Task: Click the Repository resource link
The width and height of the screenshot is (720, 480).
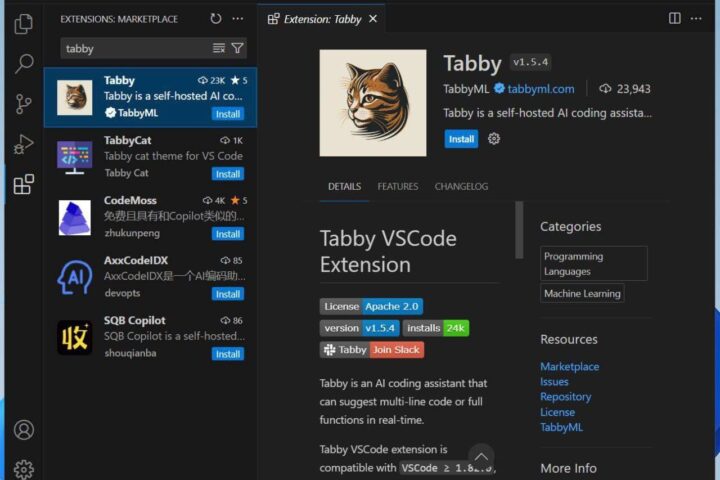Action: 565,397
